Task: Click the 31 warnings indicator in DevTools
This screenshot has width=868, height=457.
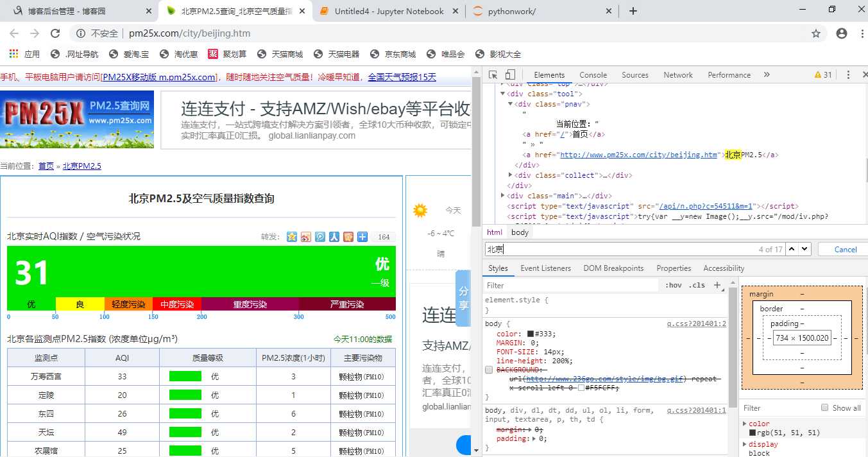Action: pos(823,74)
